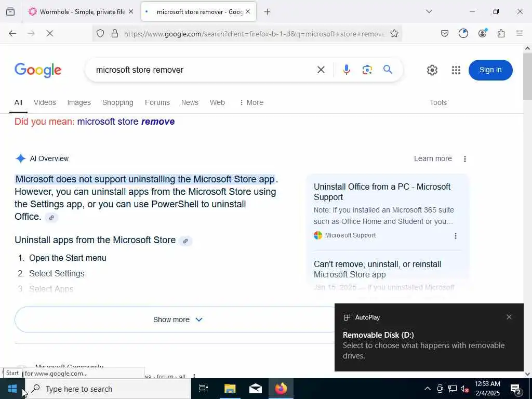
Task: Submit search with magnifier icon
Action: pyautogui.click(x=388, y=70)
